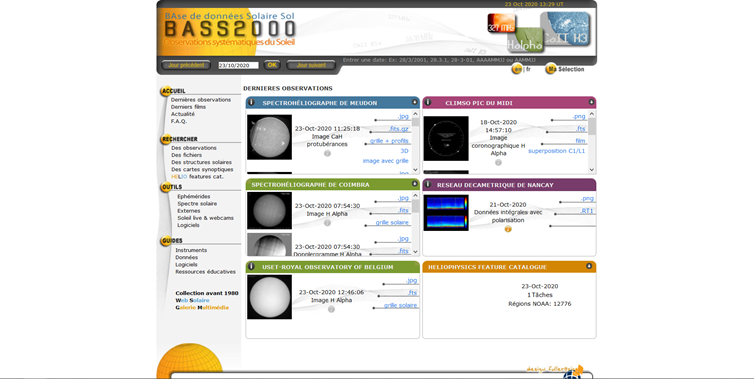Open Climso .png link
This screenshot has height=379, width=754.
(579, 116)
